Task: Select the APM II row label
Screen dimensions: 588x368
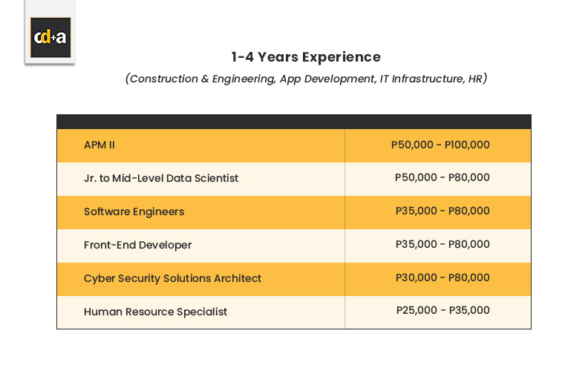Action: (99, 145)
